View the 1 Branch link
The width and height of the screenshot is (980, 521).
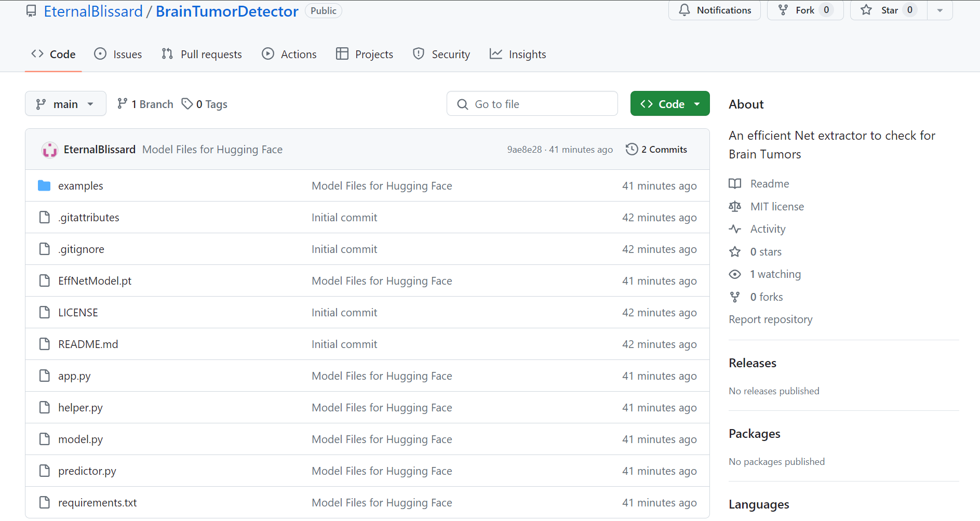145,104
